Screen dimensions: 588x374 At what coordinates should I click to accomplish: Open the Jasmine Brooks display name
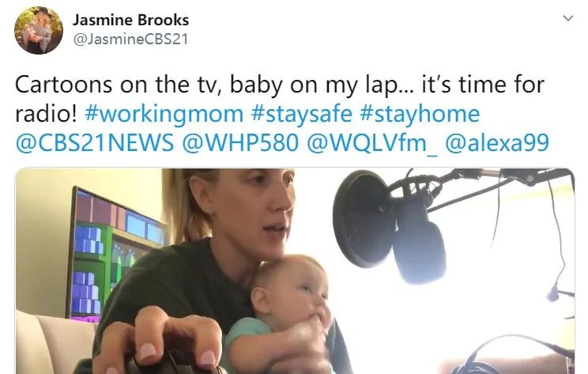click(130, 20)
